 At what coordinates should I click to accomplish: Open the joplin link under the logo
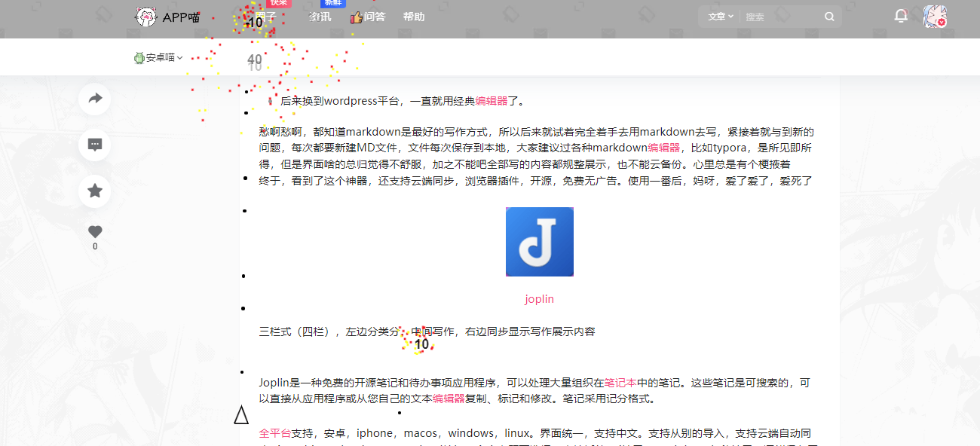click(x=540, y=299)
